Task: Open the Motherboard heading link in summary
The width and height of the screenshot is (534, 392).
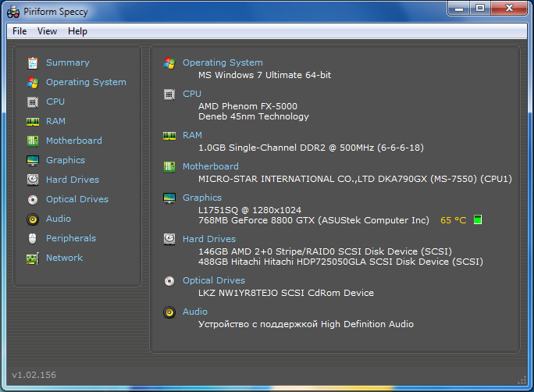Action: point(211,166)
